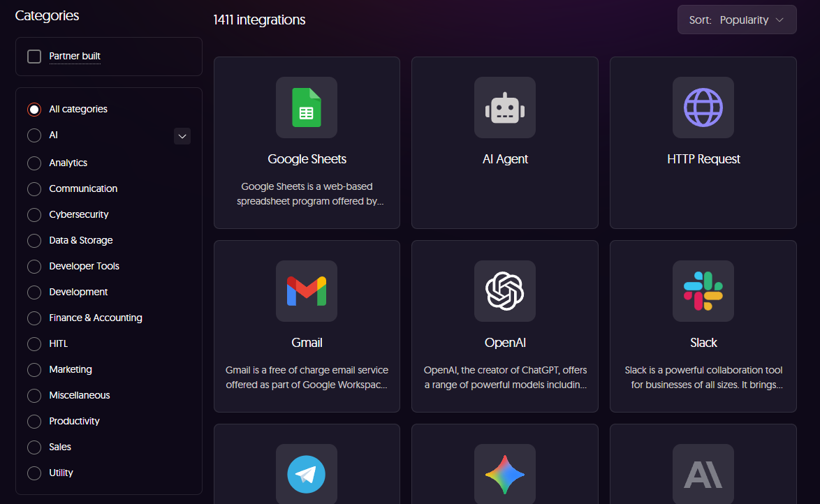This screenshot has height=504, width=820.
Task: Click the Gmail card title
Action: pos(307,343)
